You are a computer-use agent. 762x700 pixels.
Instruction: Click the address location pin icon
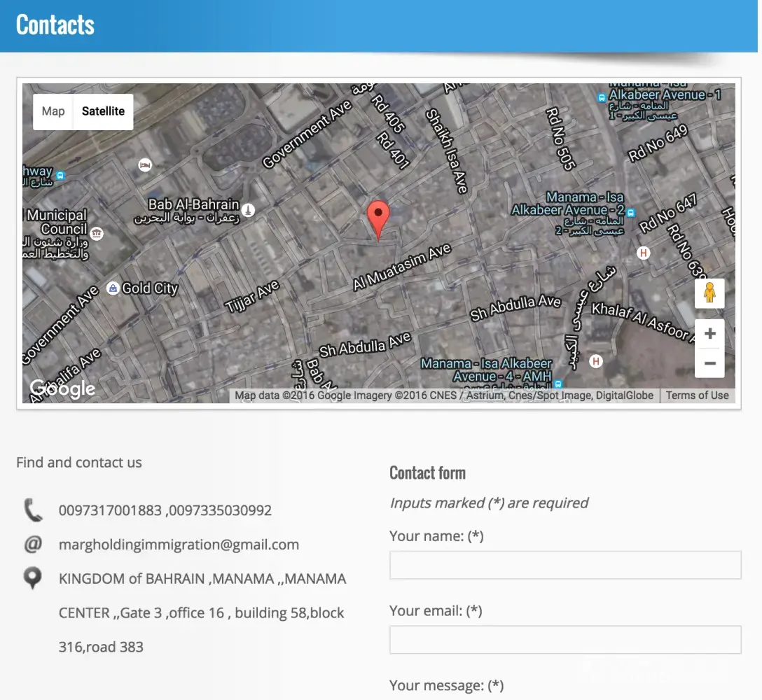click(32, 578)
